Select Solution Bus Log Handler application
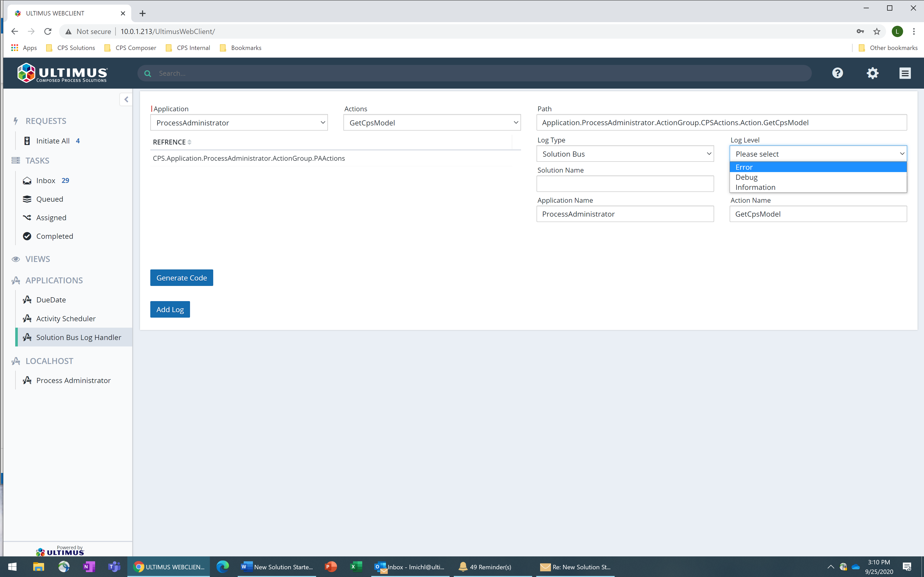The width and height of the screenshot is (924, 577). (x=78, y=337)
